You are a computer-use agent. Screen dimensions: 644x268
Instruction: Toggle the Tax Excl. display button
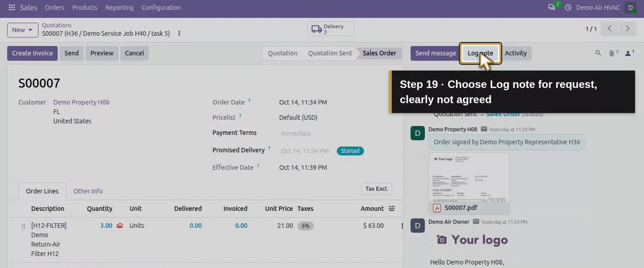point(377,189)
